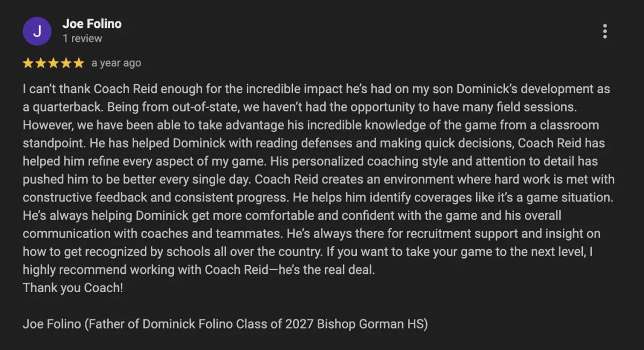Viewport: 644px width, 350px height.
Task: Click the phrase 'Being from out-of-state'
Action: 173,107
